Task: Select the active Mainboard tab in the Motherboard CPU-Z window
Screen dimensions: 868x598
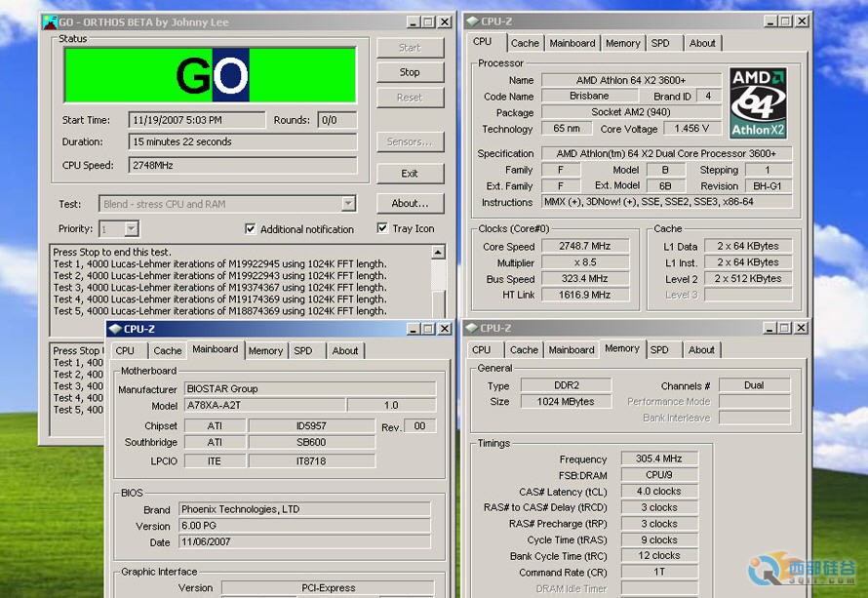Action: [x=216, y=349]
